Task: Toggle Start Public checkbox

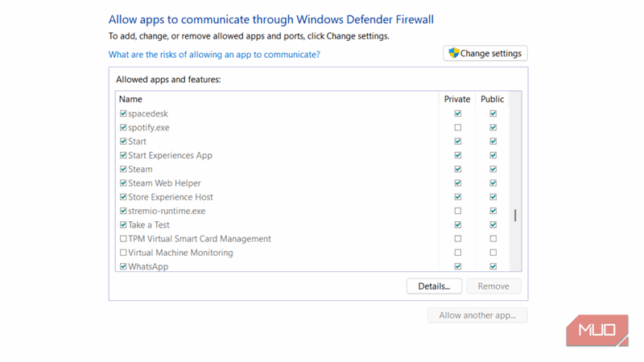Action: tap(493, 142)
